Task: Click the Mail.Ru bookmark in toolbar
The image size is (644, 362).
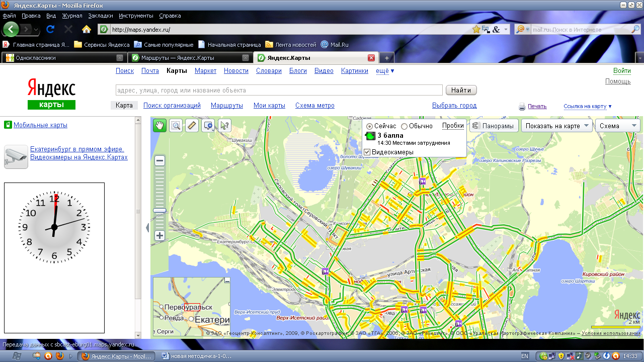Action: tap(335, 45)
